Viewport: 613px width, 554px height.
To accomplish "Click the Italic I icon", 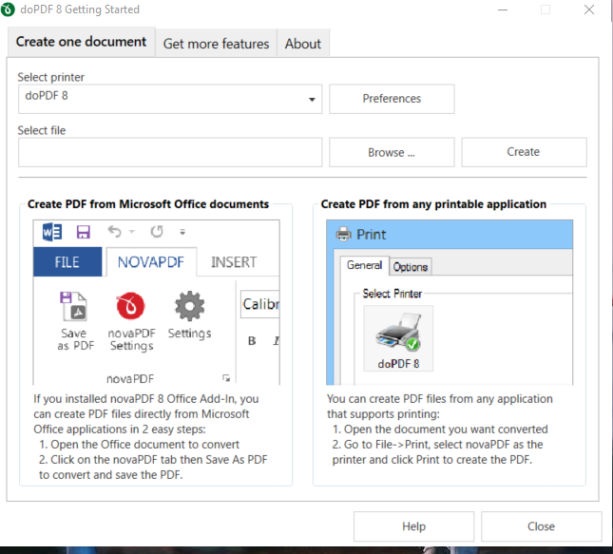I will click(276, 341).
